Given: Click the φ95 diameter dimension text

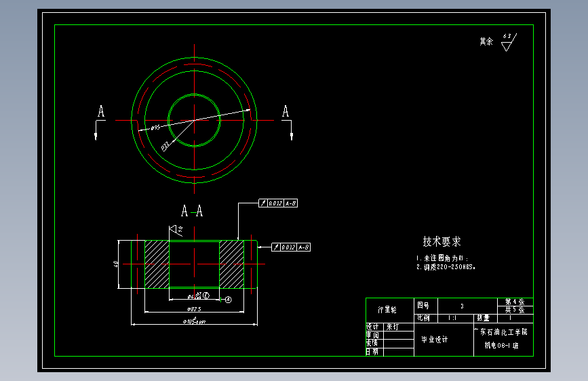Looking at the screenshot, I should pos(155,127).
